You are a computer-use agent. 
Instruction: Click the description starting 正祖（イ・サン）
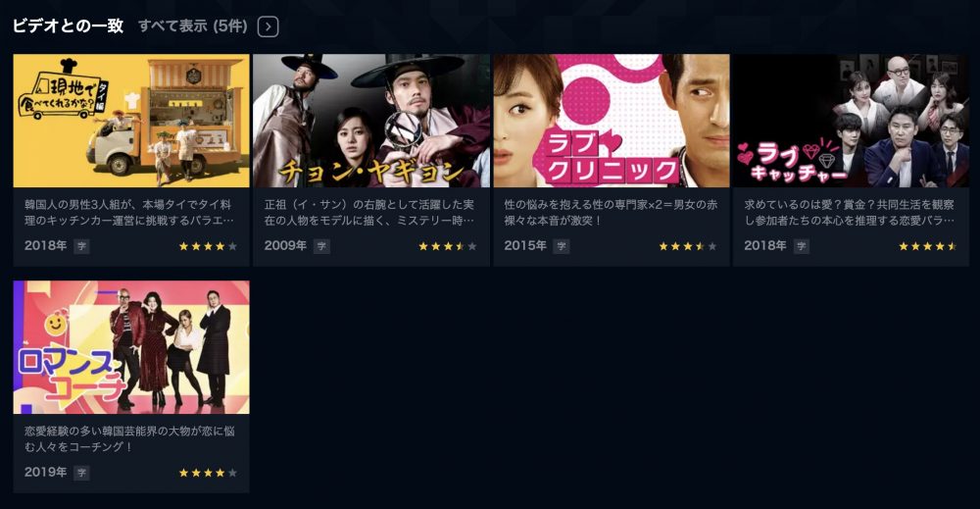coord(369,213)
